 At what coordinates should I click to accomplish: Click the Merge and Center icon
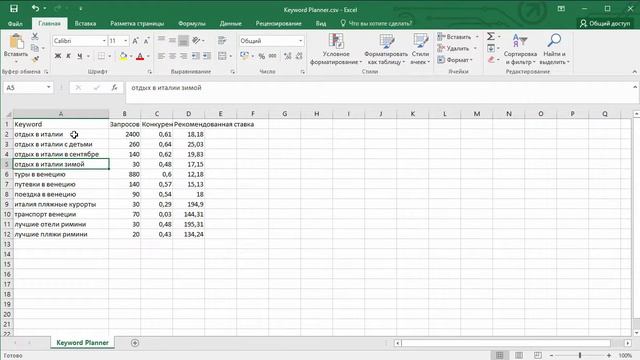coord(222,56)
